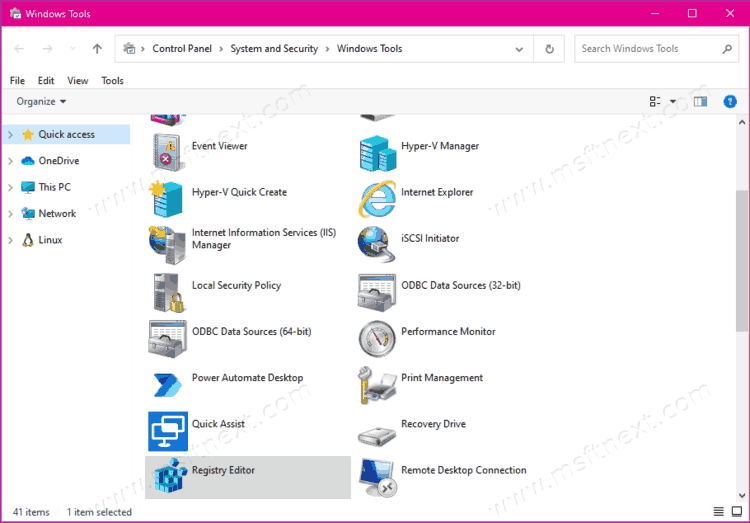Click the Forward navigation arrow
Screen dimensions: 750x523
[x=47, y=49]
